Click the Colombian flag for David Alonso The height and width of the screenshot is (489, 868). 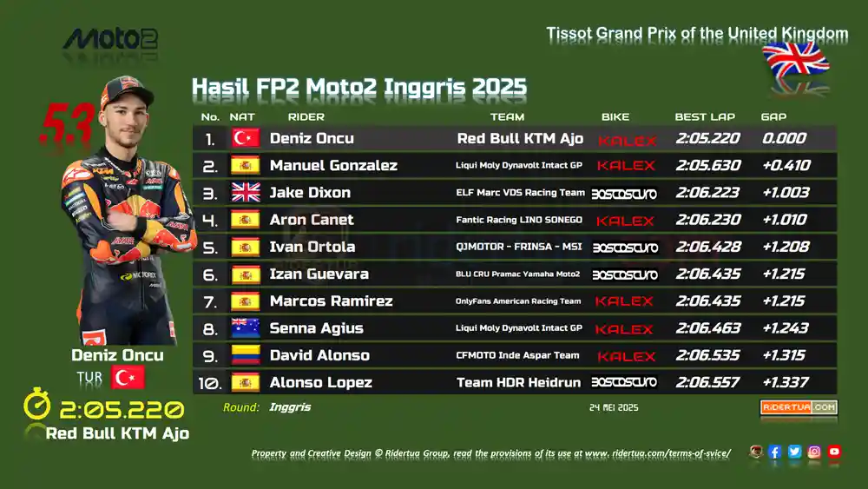[x=246, y=355]
